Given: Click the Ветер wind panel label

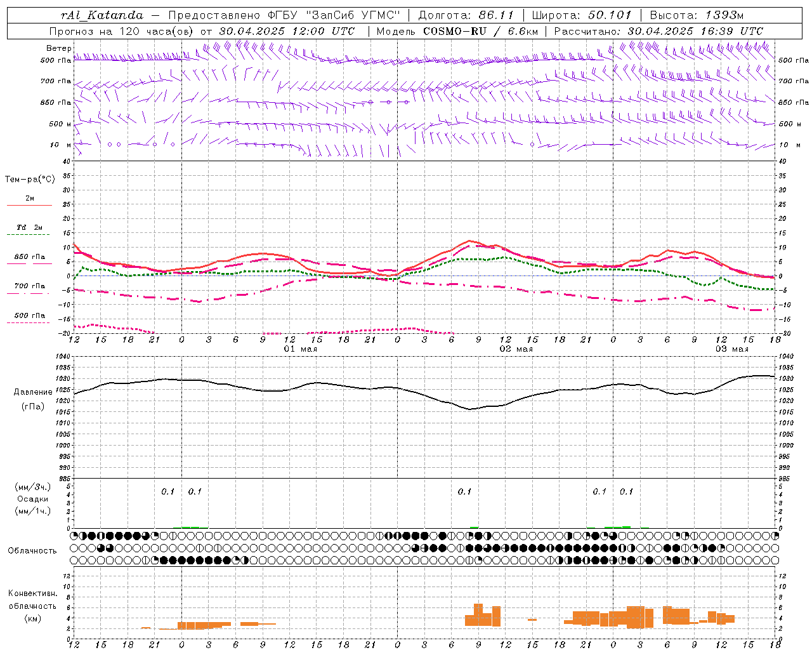Looking at the screenshot, I should [58, 48].
